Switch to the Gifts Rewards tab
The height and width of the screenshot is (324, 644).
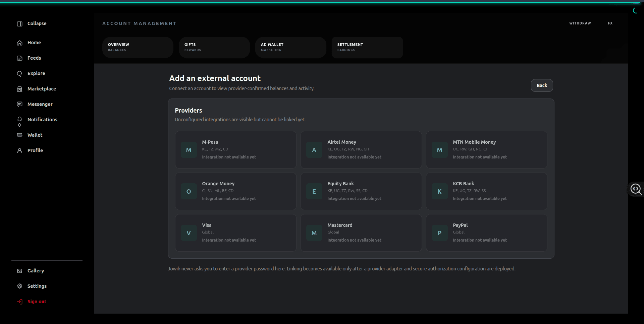click(214, 47)
